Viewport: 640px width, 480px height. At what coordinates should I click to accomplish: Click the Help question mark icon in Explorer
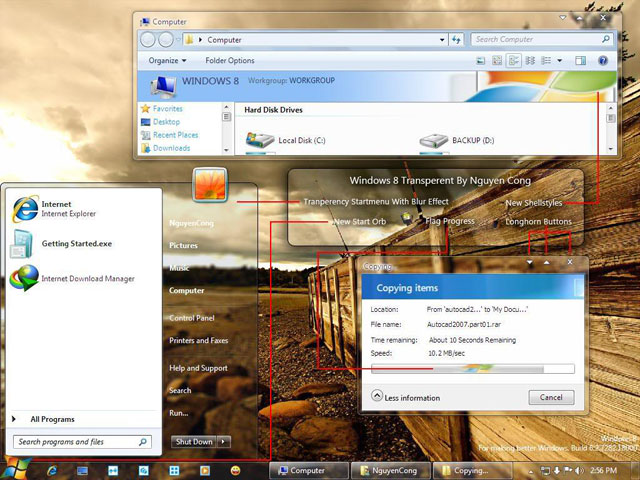603,61
